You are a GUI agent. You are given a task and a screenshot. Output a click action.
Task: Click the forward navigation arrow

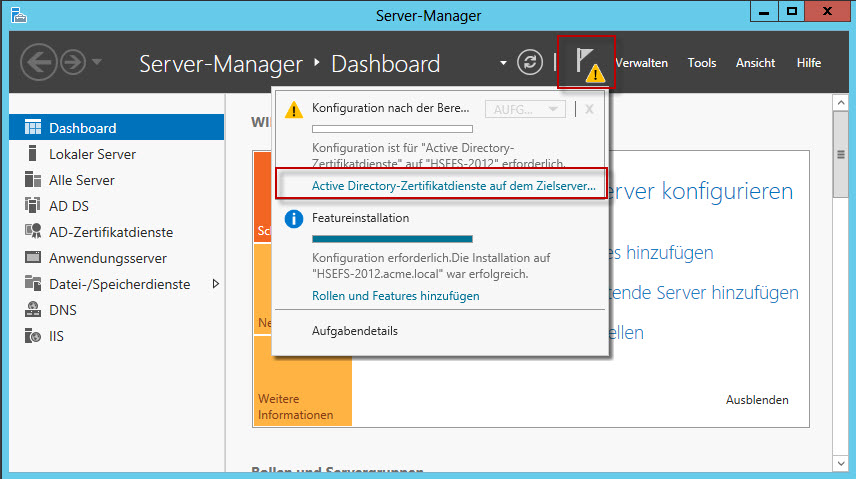(x=73, y=62)
